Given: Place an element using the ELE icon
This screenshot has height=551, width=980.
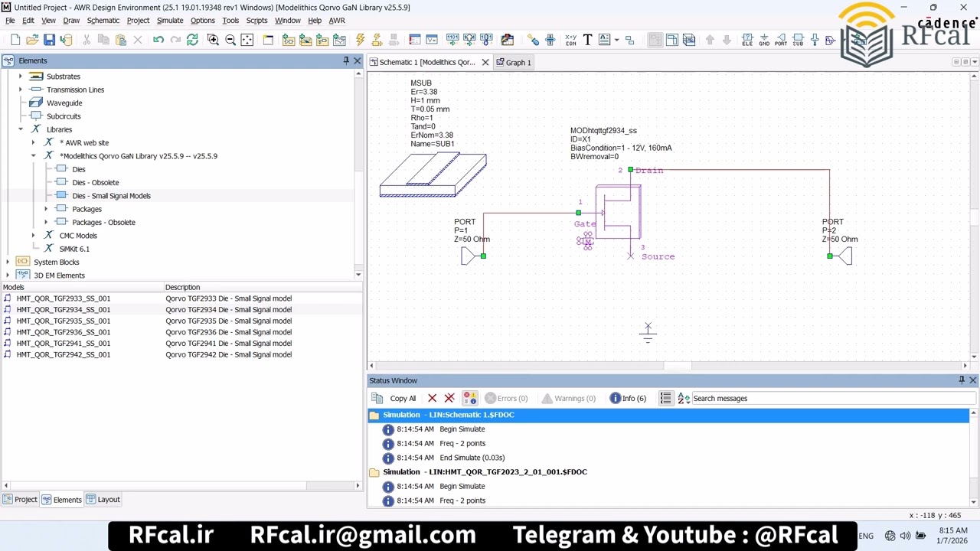Looking at the screenshot, I should pyautogui.click(x=747, y=40).
